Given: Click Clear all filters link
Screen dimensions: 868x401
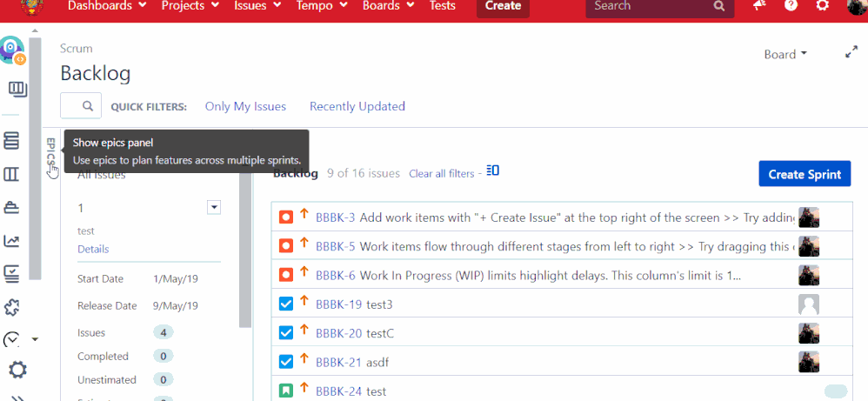Looking at the screenshot, I should (x=441, y=174).
